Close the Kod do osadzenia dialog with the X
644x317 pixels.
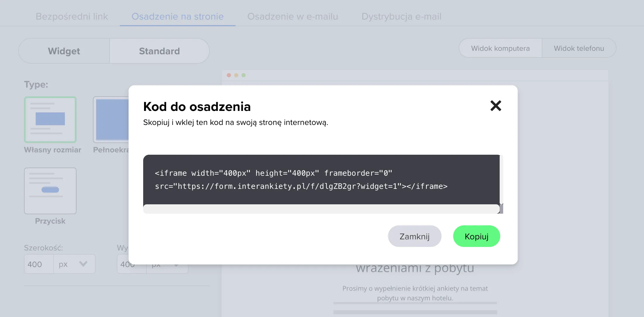pos(496,106)
